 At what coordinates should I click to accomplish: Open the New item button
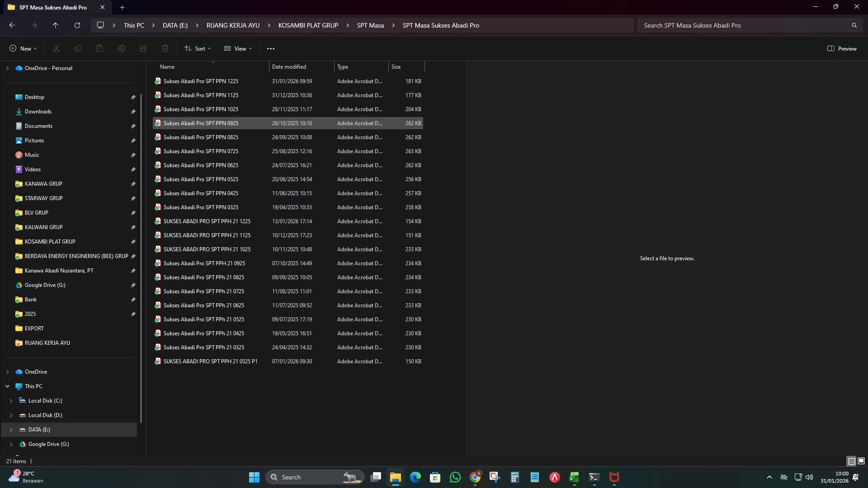pos(23,48)
